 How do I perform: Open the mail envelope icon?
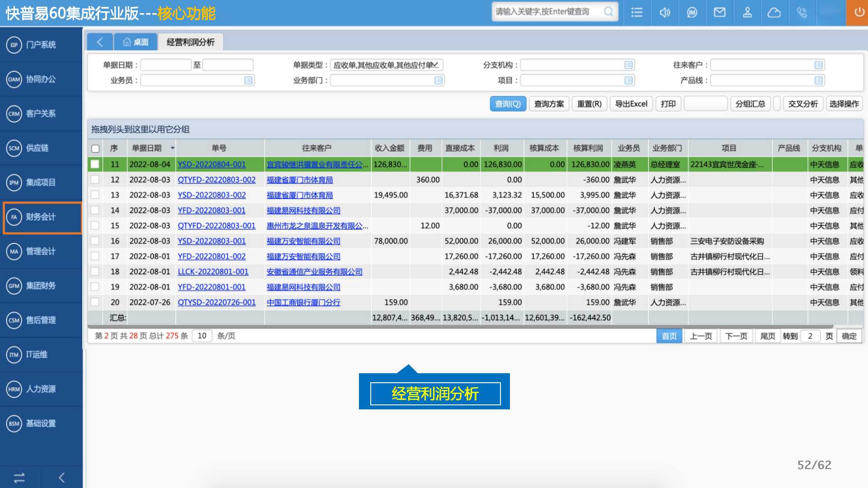719,12
